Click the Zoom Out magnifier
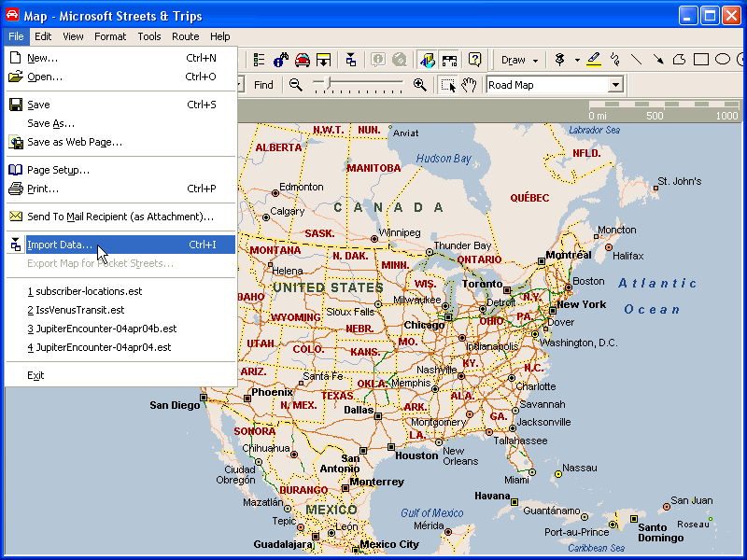 click(x=296, y=85)
